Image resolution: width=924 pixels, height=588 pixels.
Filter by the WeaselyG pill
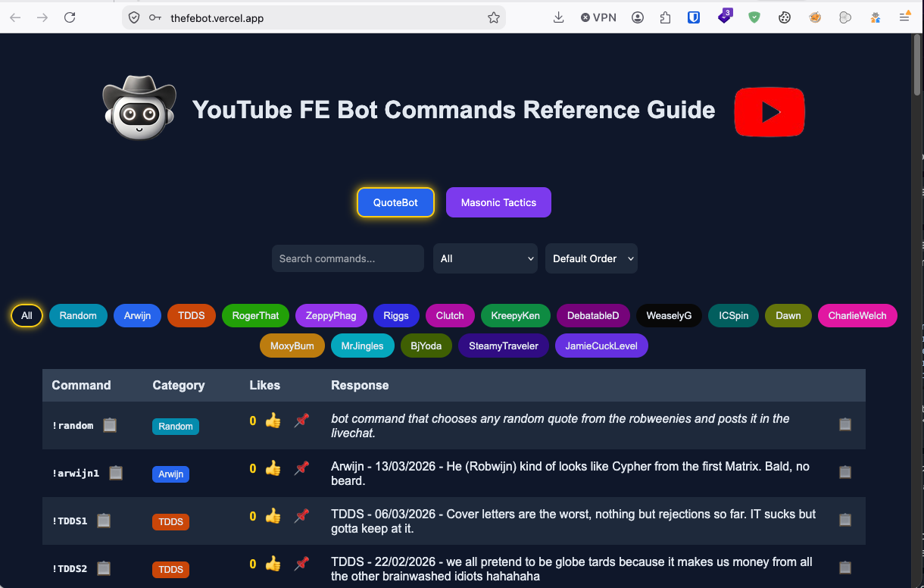(669, 315)
